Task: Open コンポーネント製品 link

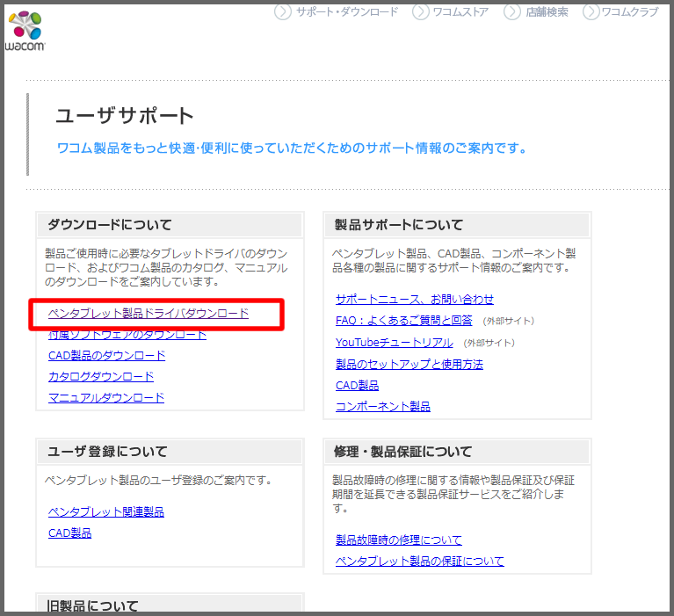Action: (x=382, y=406)
